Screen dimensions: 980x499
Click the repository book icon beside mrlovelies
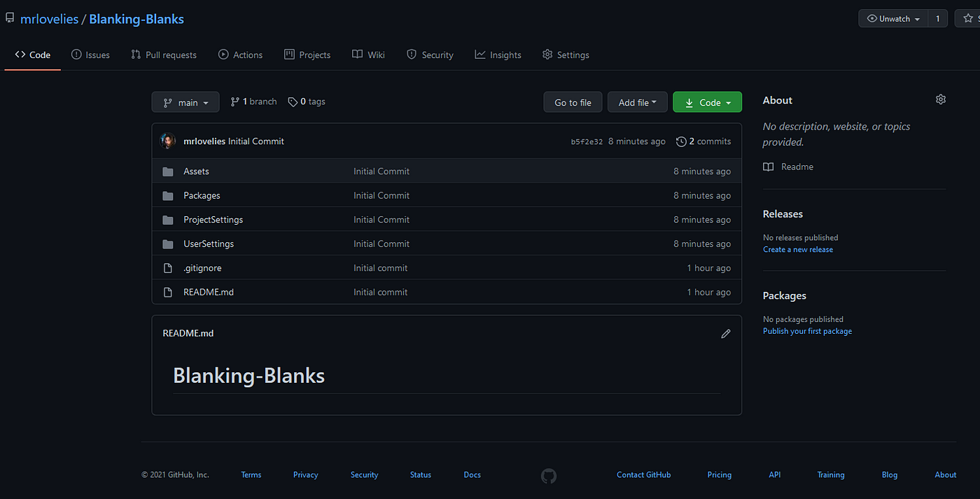10,18
